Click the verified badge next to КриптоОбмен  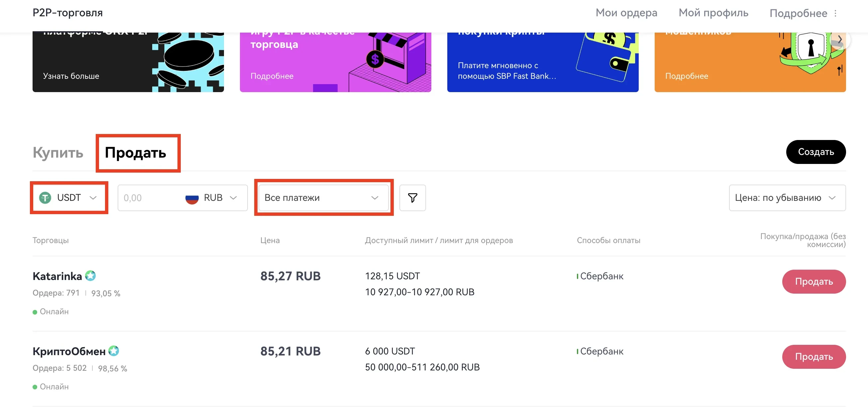point(114,351)
